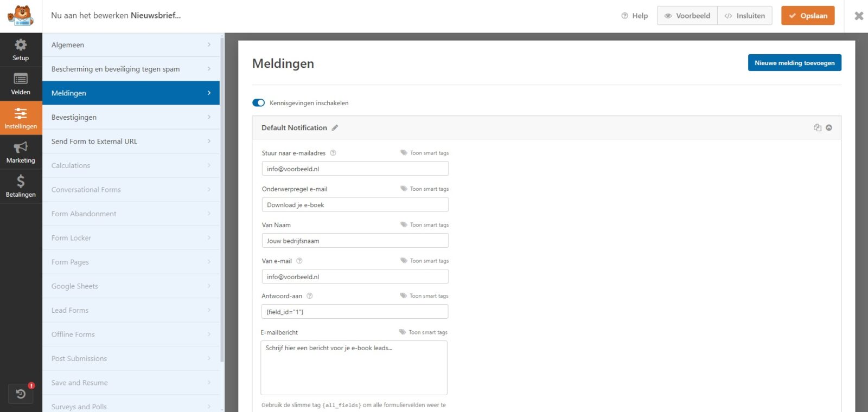Collapse the Default Notification panel
The height and width of the screenshot is (412, 868).
point(829,128)
